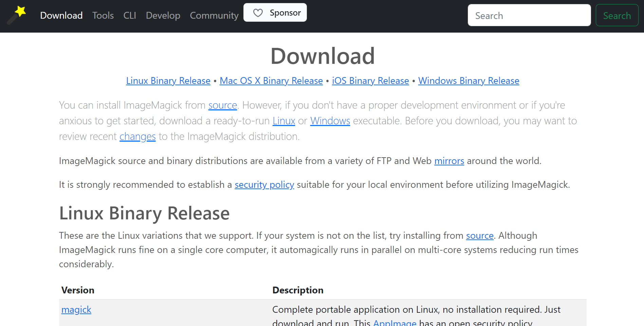
Task: Click the ImageMagick wizard wand logo
Action: click(17, 15)
